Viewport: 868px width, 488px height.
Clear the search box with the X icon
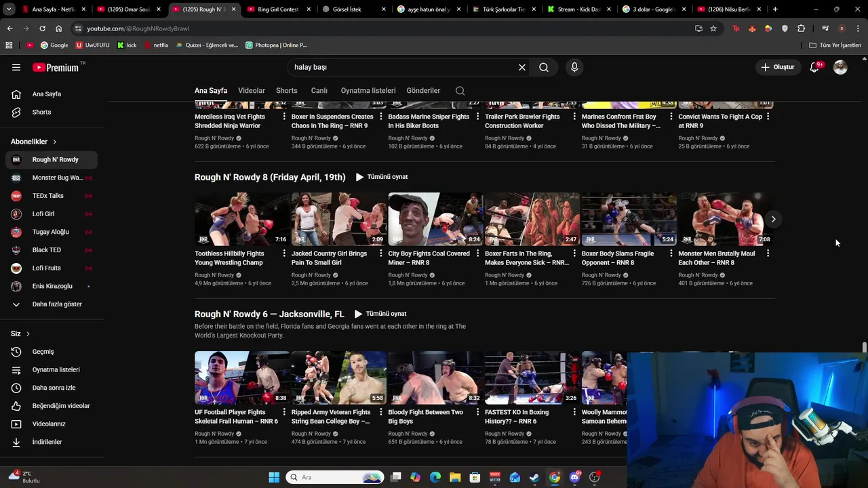tap(522, 67)
